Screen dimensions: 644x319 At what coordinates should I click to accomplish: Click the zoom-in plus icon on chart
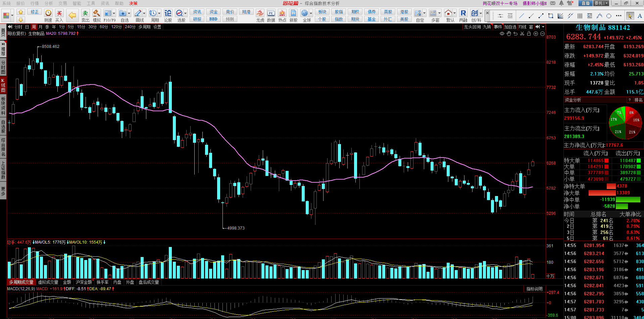point(536,34)
